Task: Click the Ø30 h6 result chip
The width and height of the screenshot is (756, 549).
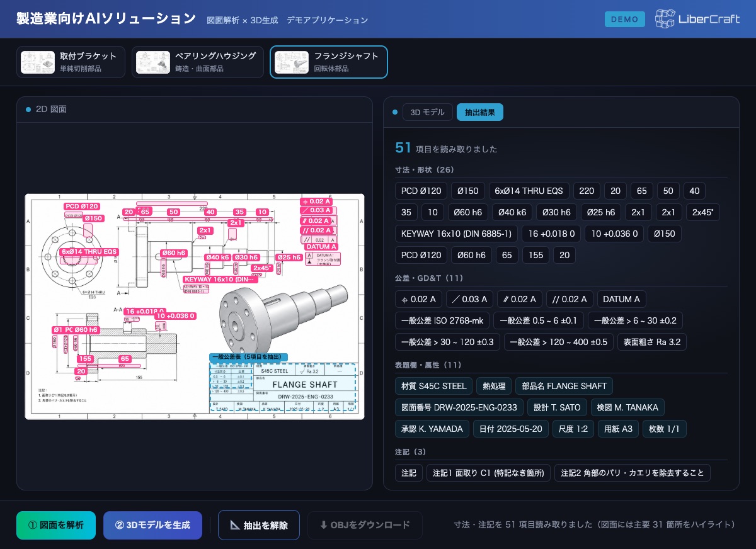Action: click(556, 213)
